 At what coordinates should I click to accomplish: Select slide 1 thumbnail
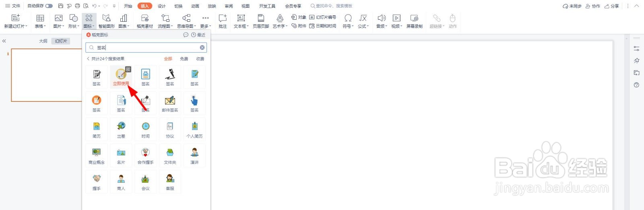47,75
